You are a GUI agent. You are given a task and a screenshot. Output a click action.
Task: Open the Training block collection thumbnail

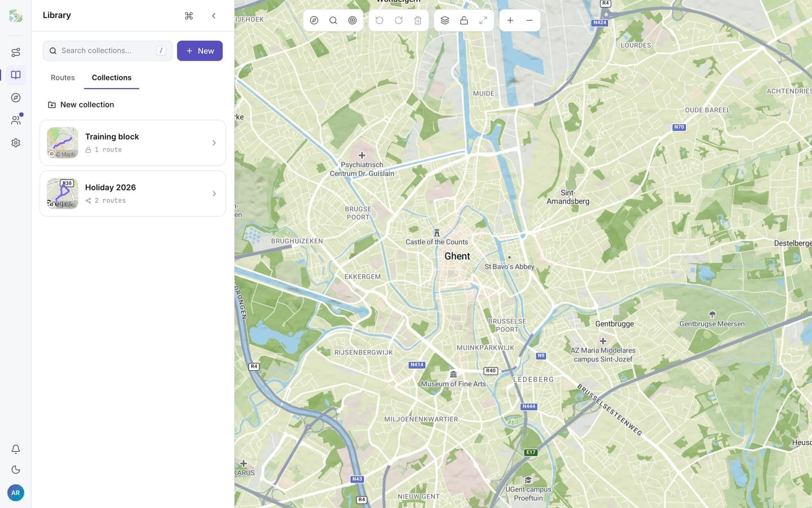tap(63, 143)
